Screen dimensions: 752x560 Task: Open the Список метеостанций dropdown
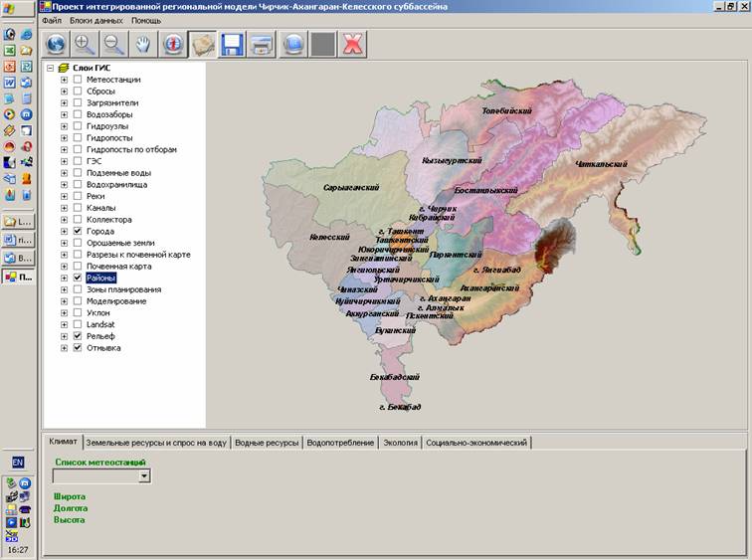click(x=144, y=477)
